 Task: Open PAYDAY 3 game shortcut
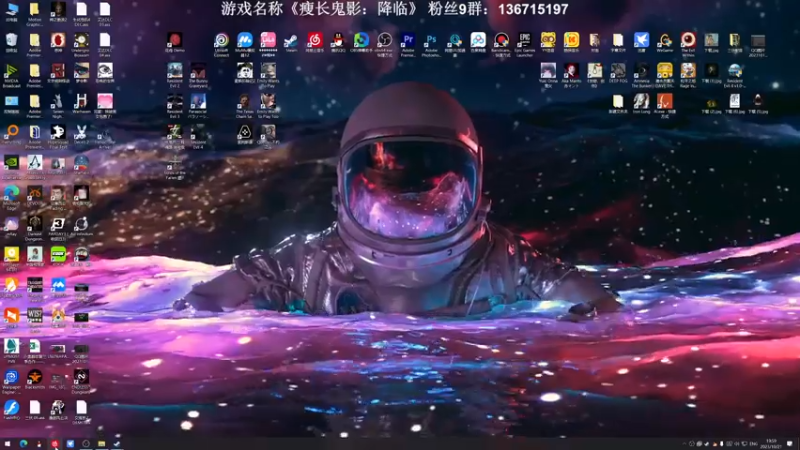coord(58,229)
